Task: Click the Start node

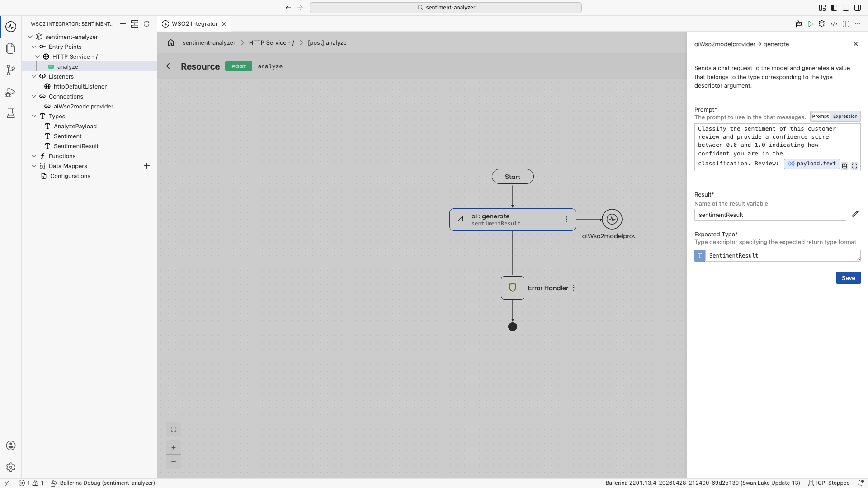Action: pyautogui.click(x=513, y=177)
